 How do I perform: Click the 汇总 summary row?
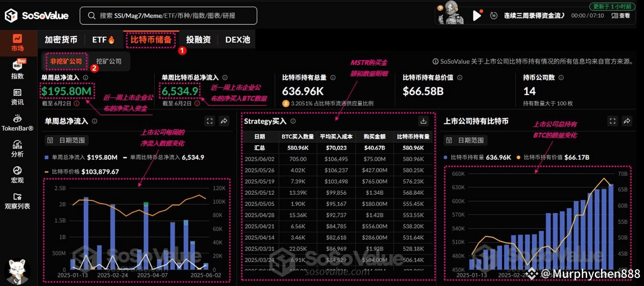[x=338, y=148]
